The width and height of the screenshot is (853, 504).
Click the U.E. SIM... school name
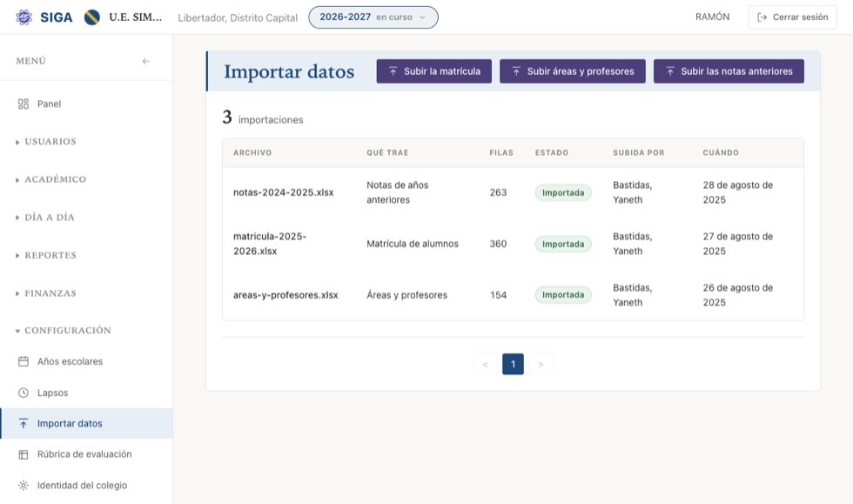click(136, 17)
